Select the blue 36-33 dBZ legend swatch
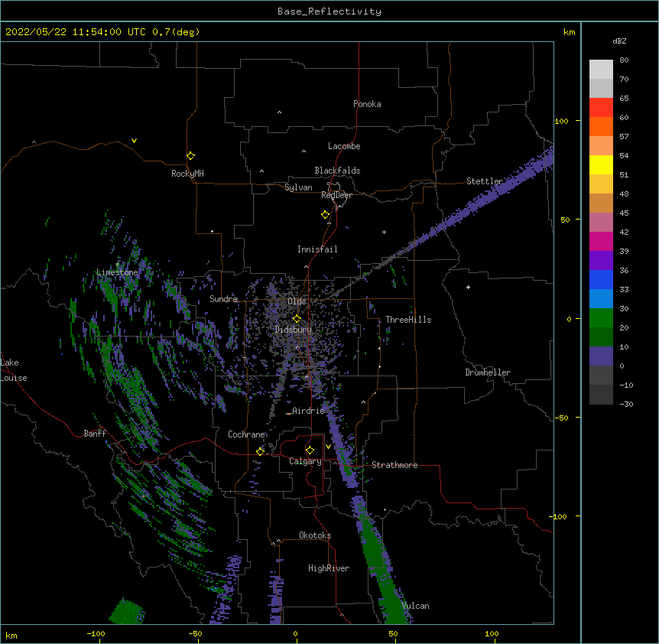The width and height of the screenshot is (659, 644). pos(601,279)
